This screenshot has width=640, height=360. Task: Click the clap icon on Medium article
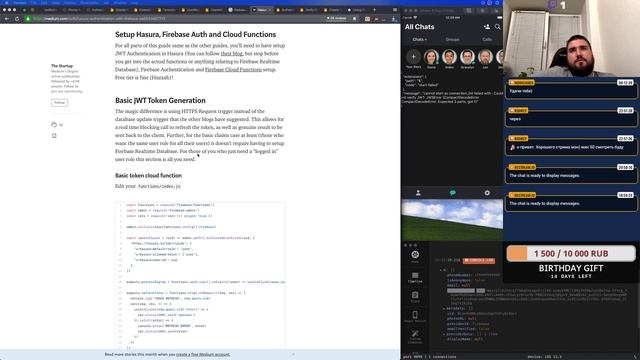pos(54,124)
